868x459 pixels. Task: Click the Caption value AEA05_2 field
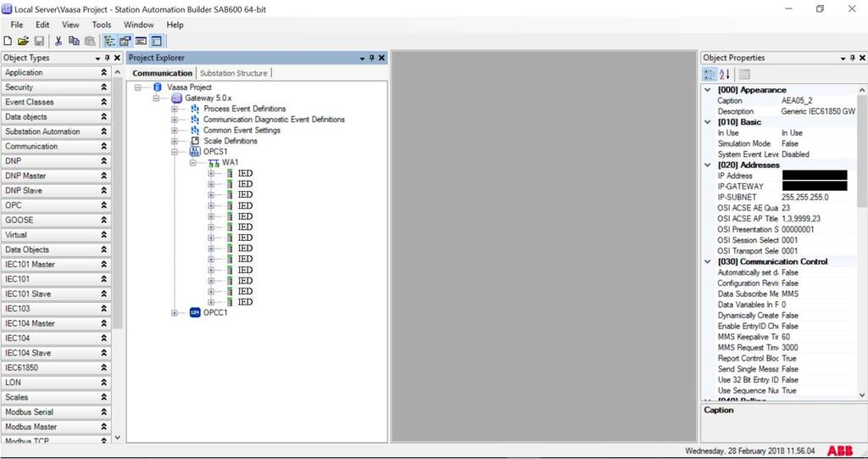coord(818,101)
